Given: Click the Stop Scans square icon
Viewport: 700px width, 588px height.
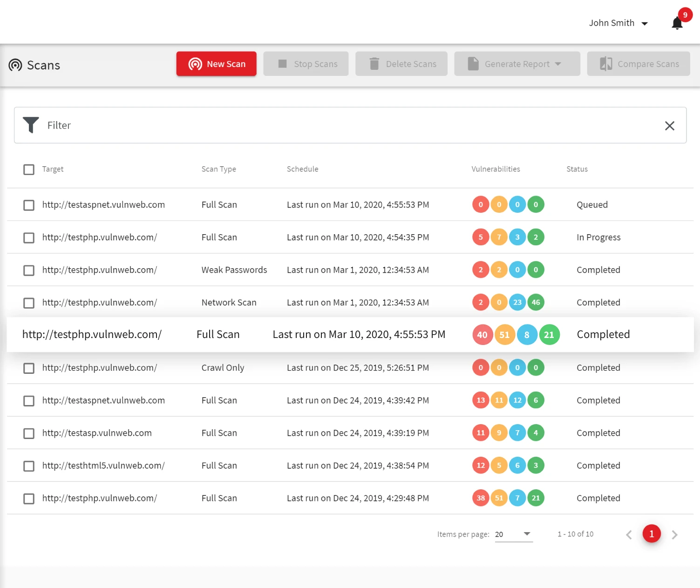Looking at the screenshot, I should (282, 64).
